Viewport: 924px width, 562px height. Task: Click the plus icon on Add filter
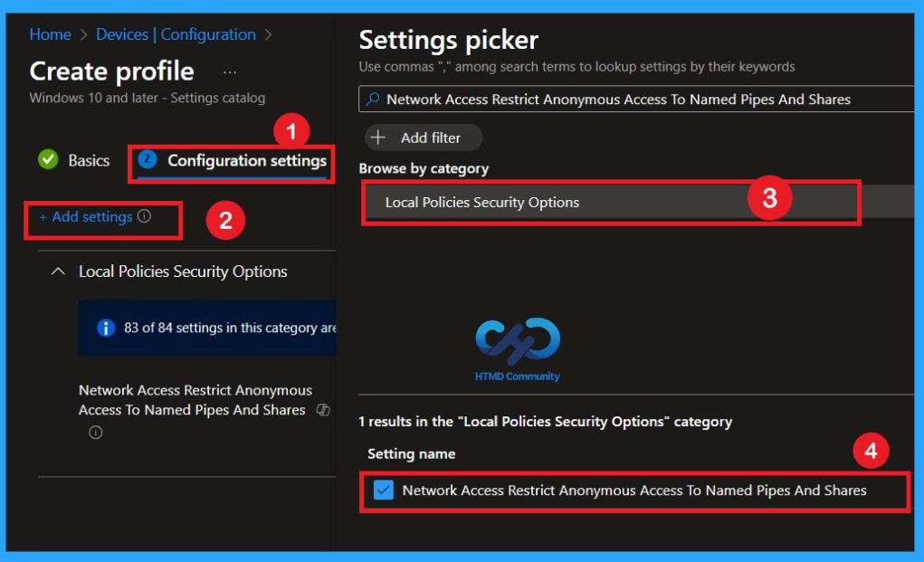tap(377, 137)
